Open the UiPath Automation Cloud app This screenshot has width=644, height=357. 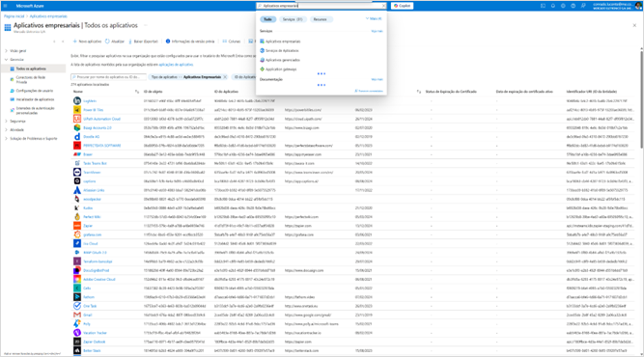pyautogui.click(x=101, y=119)
